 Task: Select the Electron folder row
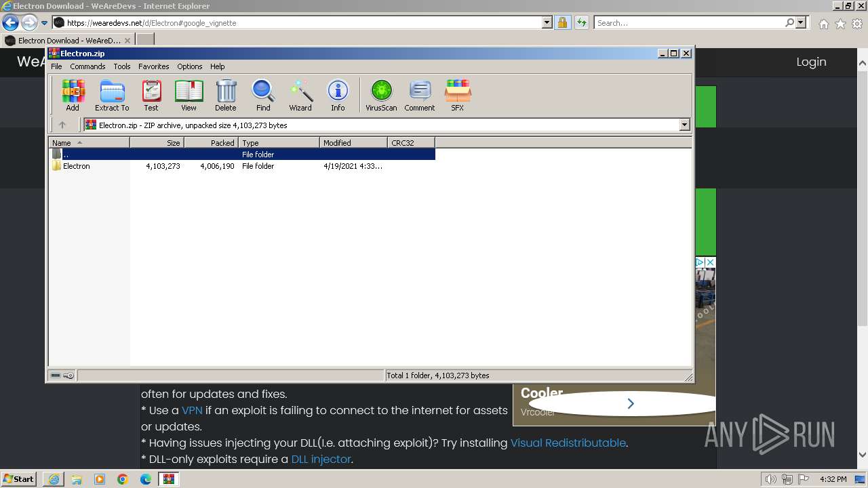click(241, 166)
